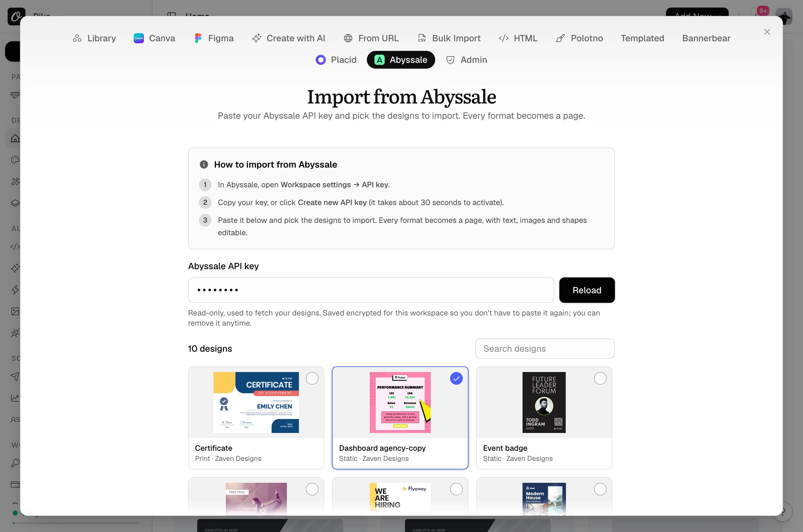The image size is (803, 532).
Task: Go to the From URL tab
Action: click(x=371, y=38)
